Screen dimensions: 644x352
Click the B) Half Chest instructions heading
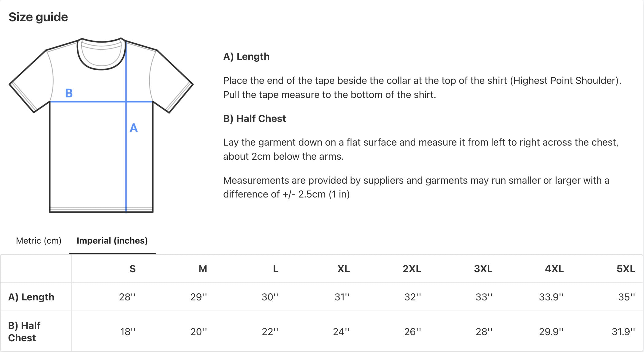[254, 119]
